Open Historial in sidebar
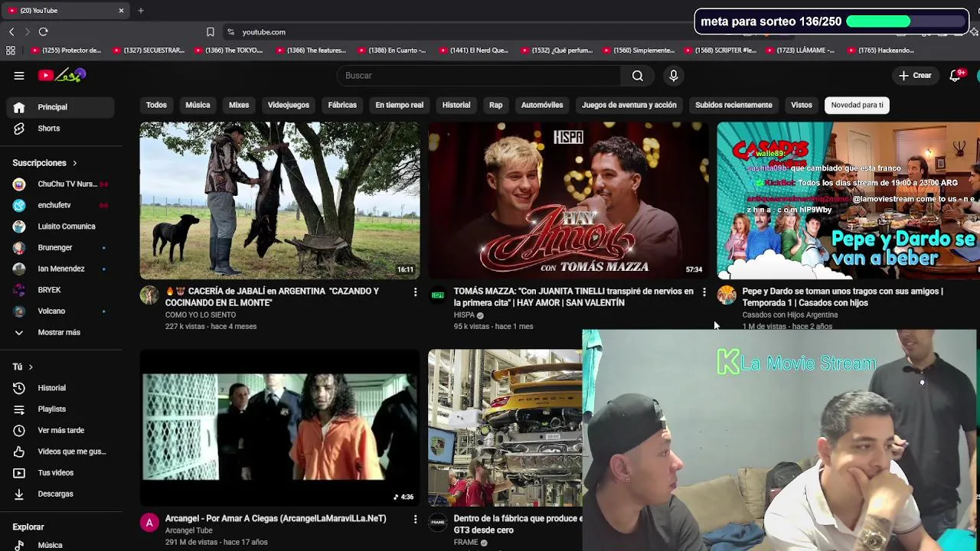Viewport: 980px width, 551px height. coord(61,388)
